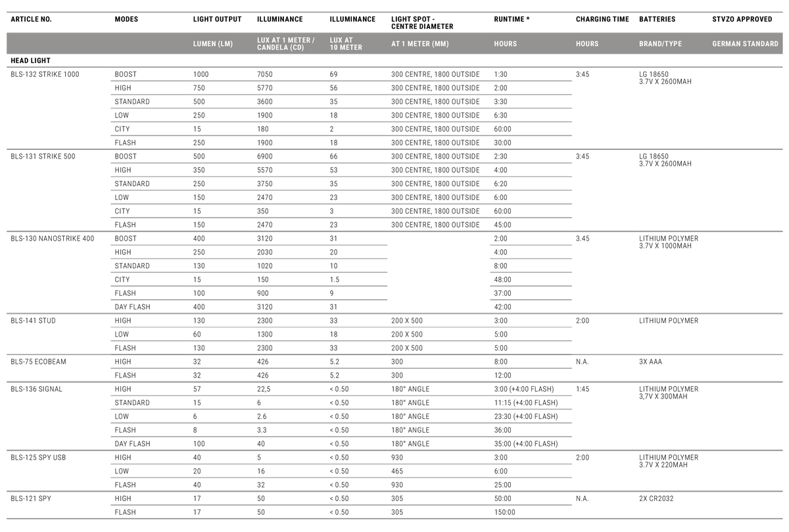Click the 36:00 runtime value

(502, 431)
